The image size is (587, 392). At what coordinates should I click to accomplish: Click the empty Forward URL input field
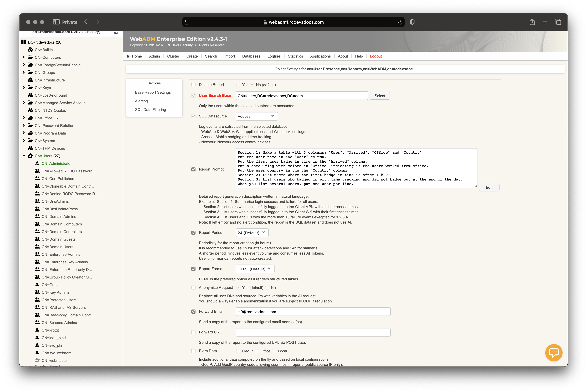coord(313,332)
